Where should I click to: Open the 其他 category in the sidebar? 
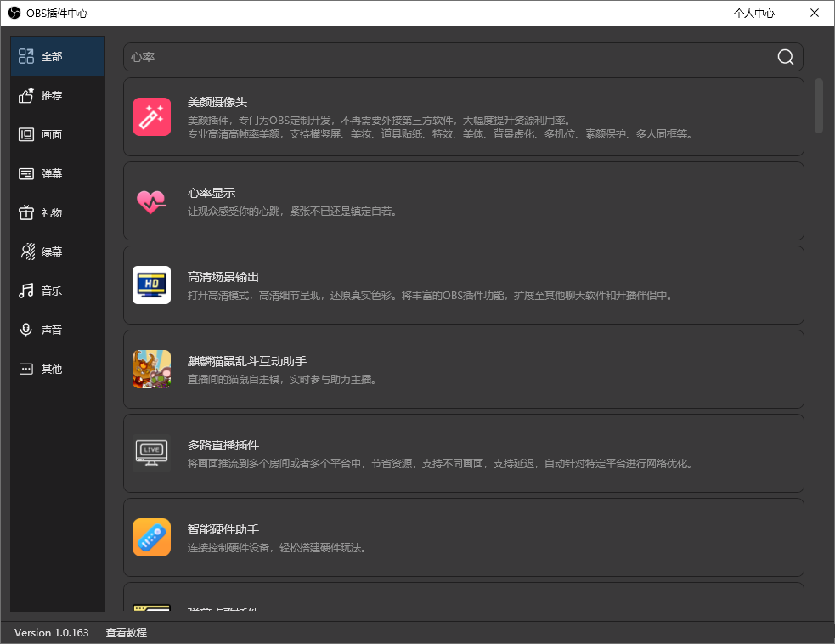(x=48, y=369)
